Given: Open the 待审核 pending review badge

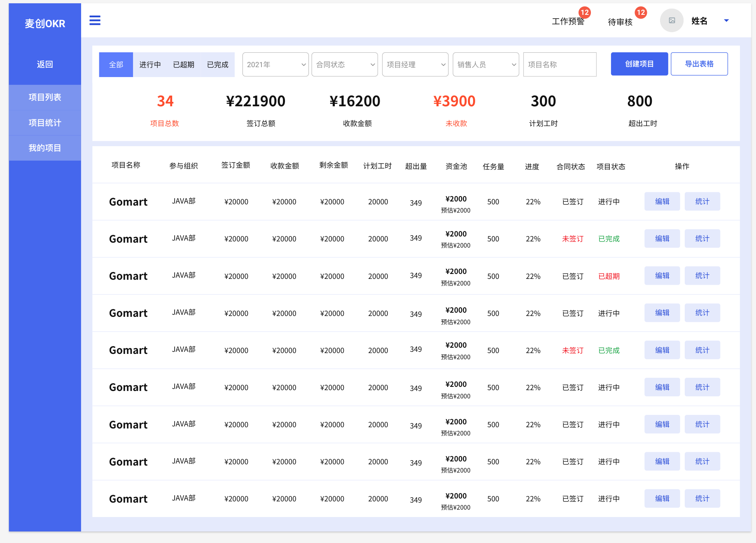Looking at the screenshot, I should coord(640,12).
